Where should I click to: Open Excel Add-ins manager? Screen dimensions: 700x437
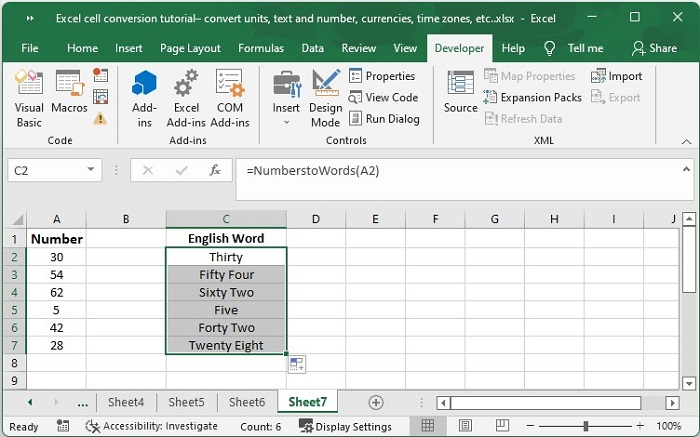[x=186, y=98]
